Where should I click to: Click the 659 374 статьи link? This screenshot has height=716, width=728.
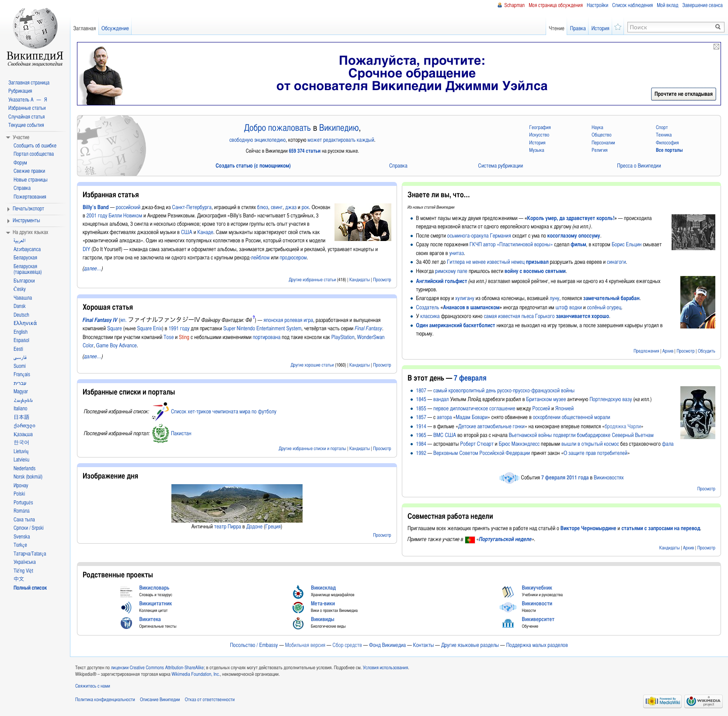(x=304, y=151)
